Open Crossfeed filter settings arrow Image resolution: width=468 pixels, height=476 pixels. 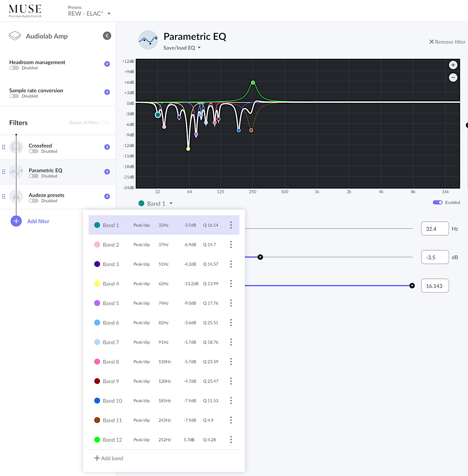107,147
